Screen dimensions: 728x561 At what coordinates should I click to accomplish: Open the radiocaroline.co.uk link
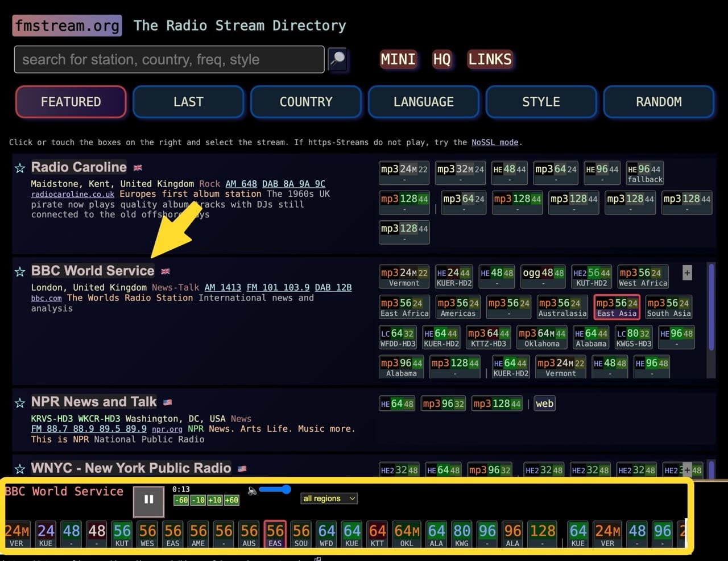[x=73, y=194]
